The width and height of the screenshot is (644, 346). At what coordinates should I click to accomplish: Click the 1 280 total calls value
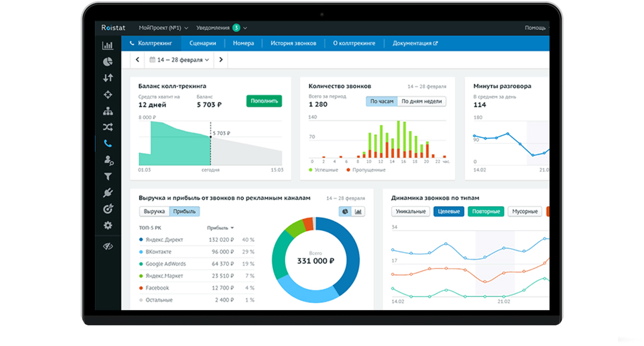click(318, 105)
